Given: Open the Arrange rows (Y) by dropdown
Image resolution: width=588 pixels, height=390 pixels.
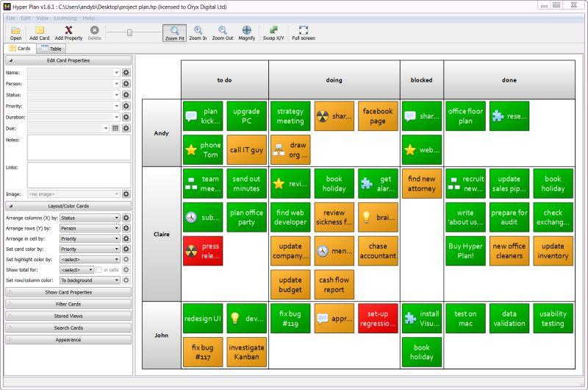Looking at the screenshot, I should (x=90, y=228).
